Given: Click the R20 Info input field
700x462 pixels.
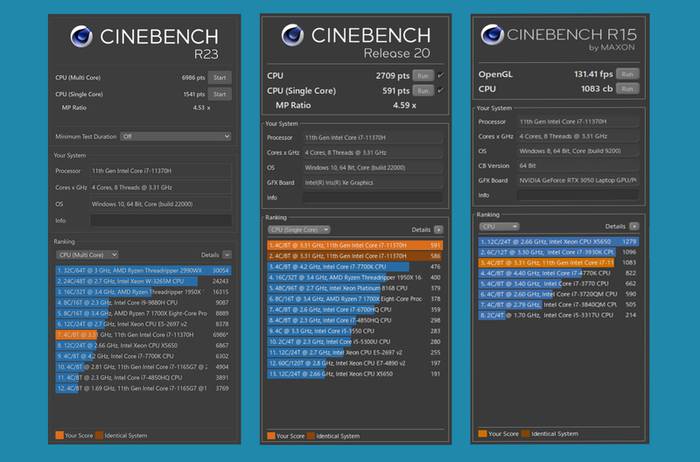Looking at the screenshot, I should 373,197.
